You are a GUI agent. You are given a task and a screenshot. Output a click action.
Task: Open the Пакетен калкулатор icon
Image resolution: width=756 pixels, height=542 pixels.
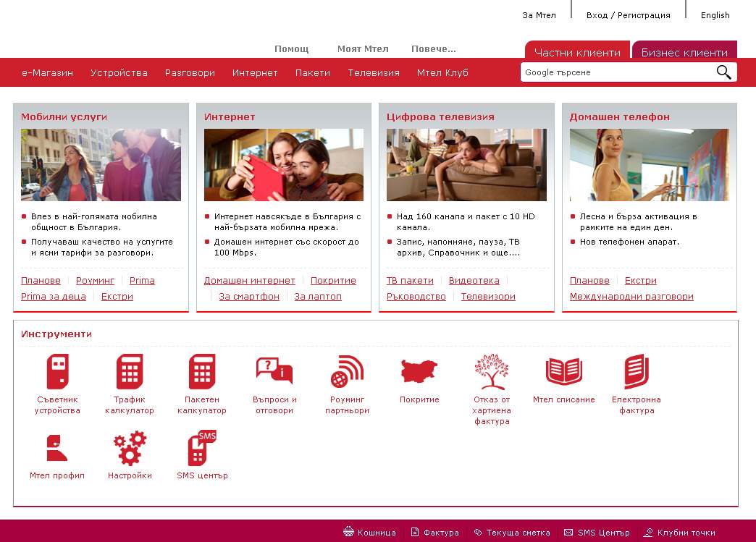click(x=202, y=371)
